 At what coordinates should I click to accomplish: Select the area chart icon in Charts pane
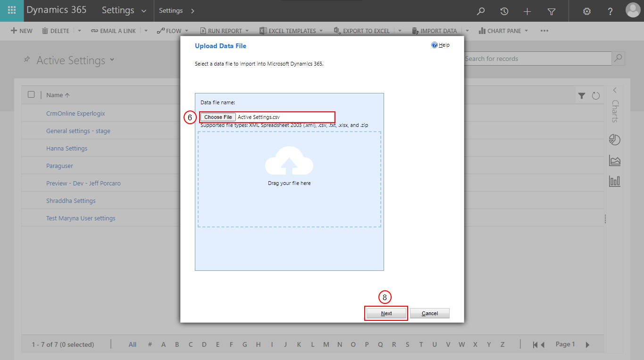[615, 160]
